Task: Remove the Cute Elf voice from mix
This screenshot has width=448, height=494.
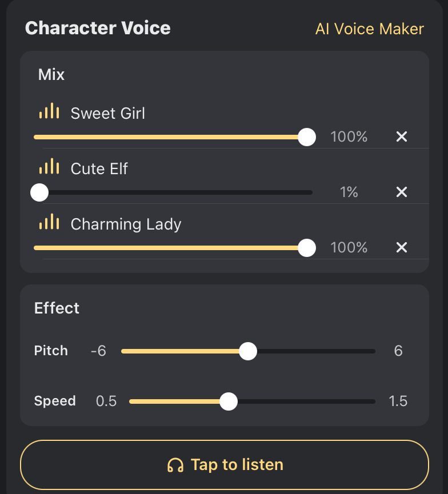Action: click(402, 192)
